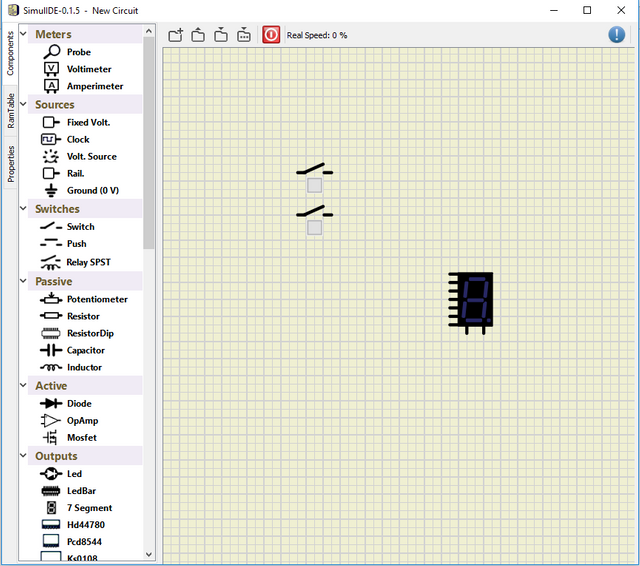The height and width of the screenshot is (566, 640).
Task: Pick the Led output icon
Action: 51,474
